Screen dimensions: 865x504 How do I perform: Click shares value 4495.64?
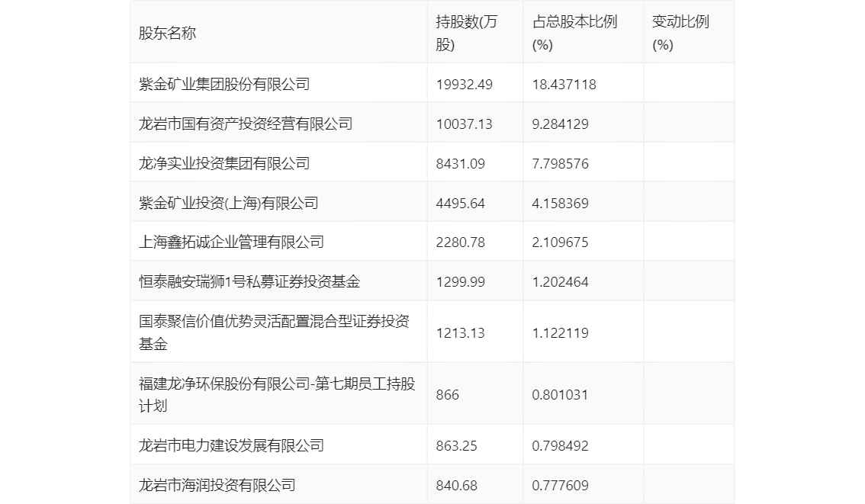pos(460,204)
